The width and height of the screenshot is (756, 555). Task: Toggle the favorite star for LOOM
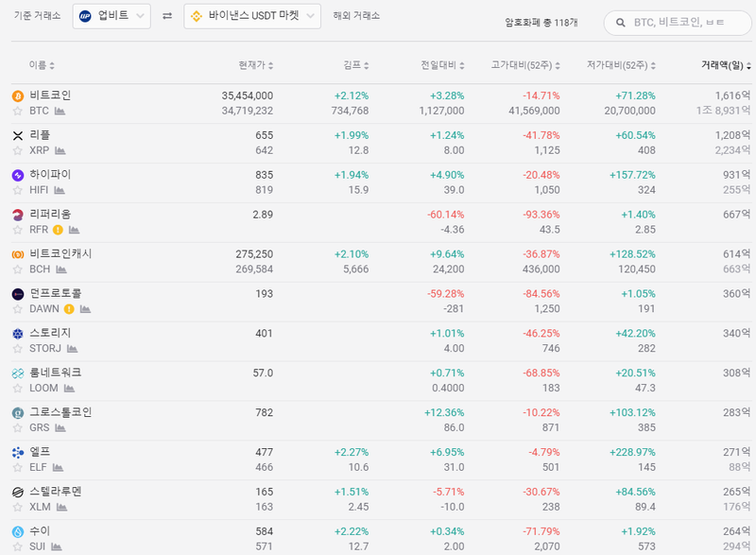pyautogui.click(x=18, y=389)
